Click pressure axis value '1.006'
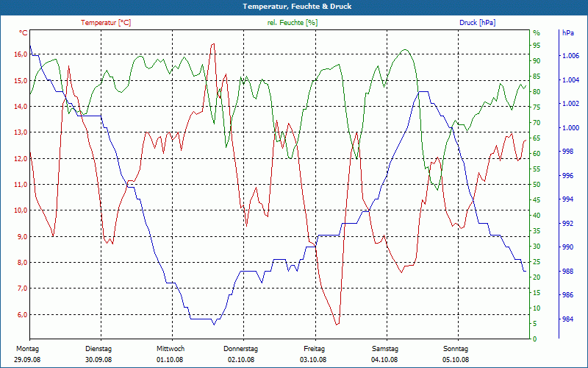The image size is (588, 368). [570, 57]
